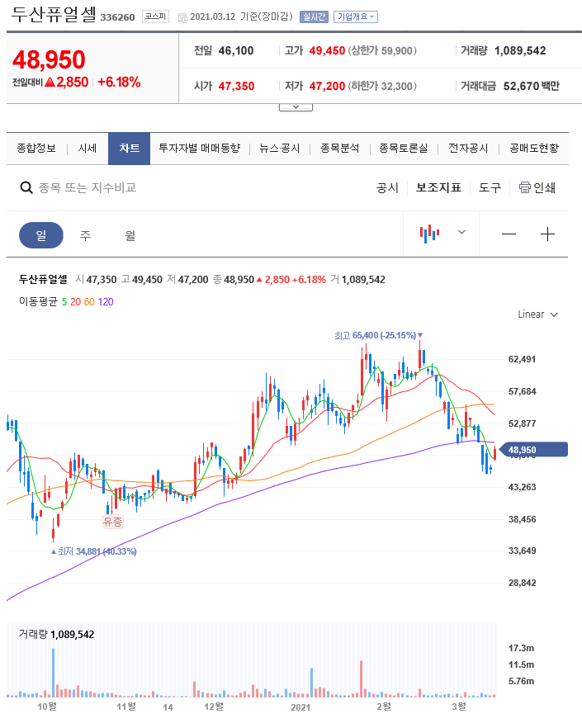Click the red 20-day moving average label
This screenshot has height=728, width=582.
tap(76, 302)
